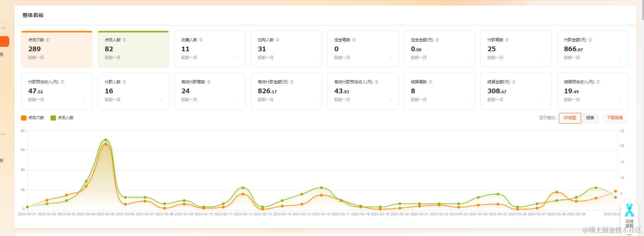Click info icon next to 结算笔数

click(x=430, y=82)
